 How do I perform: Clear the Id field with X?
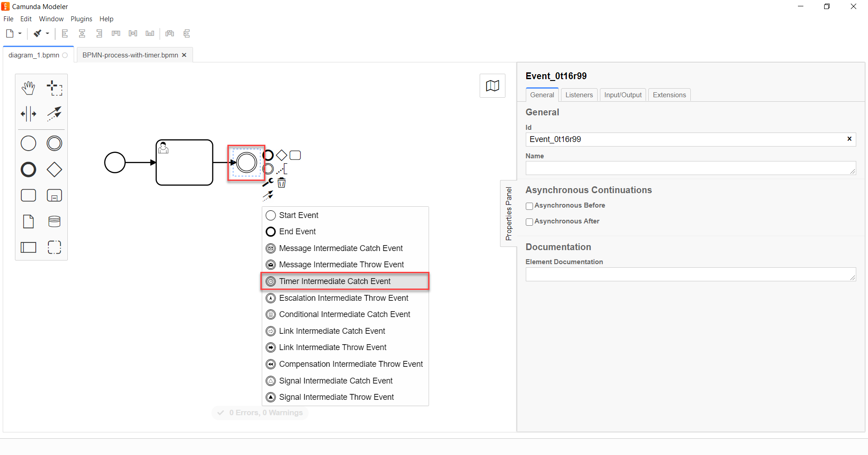(849, 139)
